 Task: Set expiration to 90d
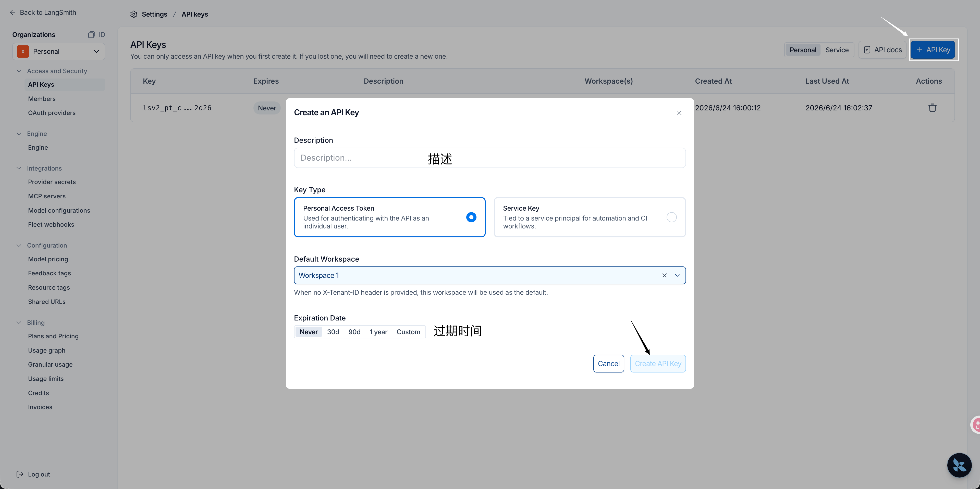point(354,332)
